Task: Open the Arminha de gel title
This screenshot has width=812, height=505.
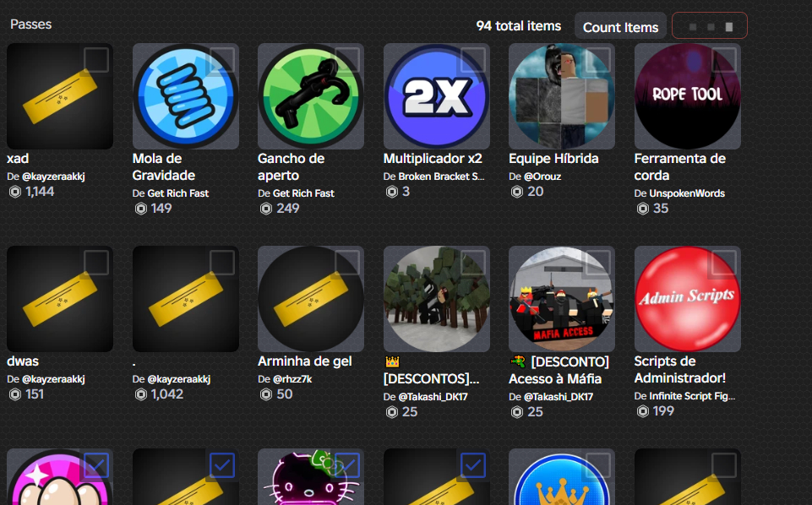Action: [304, 361]
